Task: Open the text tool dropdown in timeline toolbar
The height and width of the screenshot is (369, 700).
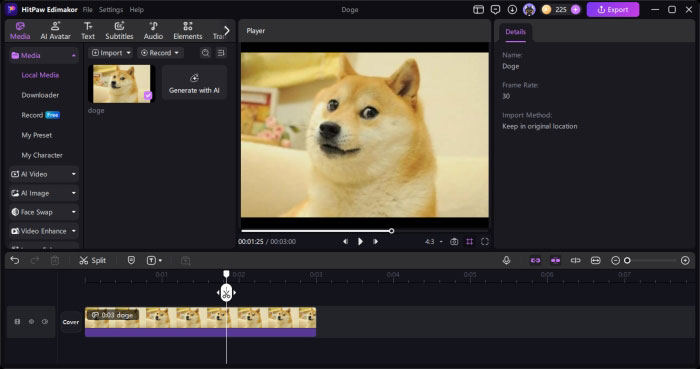Action: (x=154, y=260)
